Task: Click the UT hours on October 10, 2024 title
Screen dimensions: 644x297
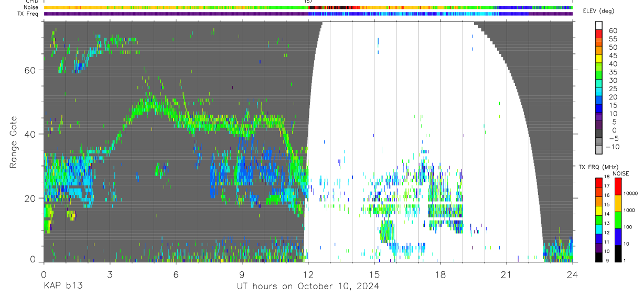Action: click(x=308, y=287)
